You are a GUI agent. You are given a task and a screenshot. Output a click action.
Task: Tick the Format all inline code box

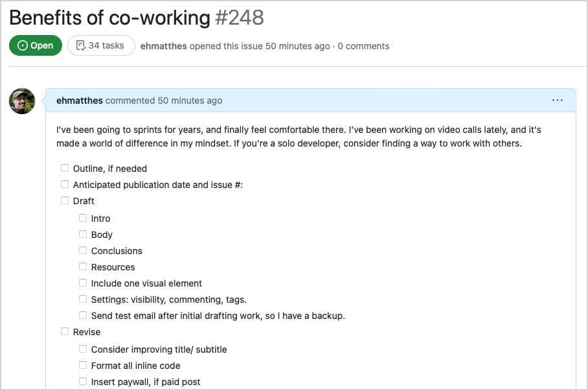(x=82, y=364)
